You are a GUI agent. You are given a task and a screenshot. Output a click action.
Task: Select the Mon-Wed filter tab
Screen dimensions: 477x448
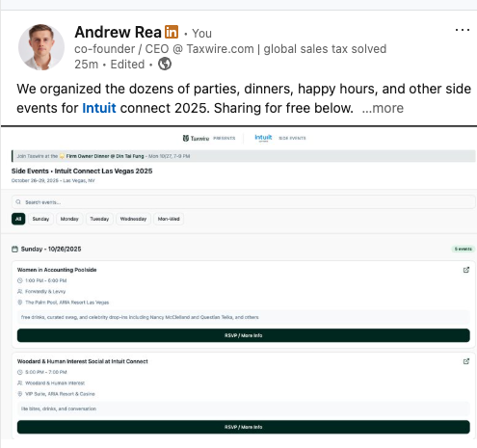(x=169, y=219)
